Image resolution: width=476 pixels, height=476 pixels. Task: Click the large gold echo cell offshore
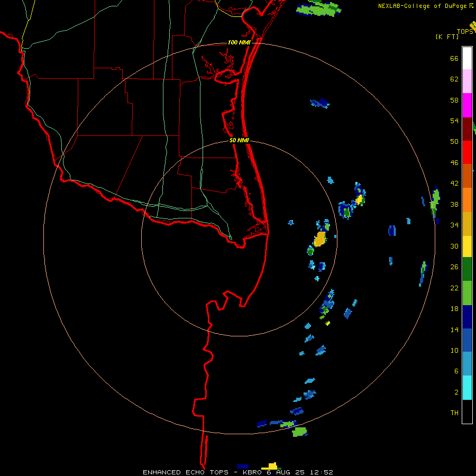point(319,239)
